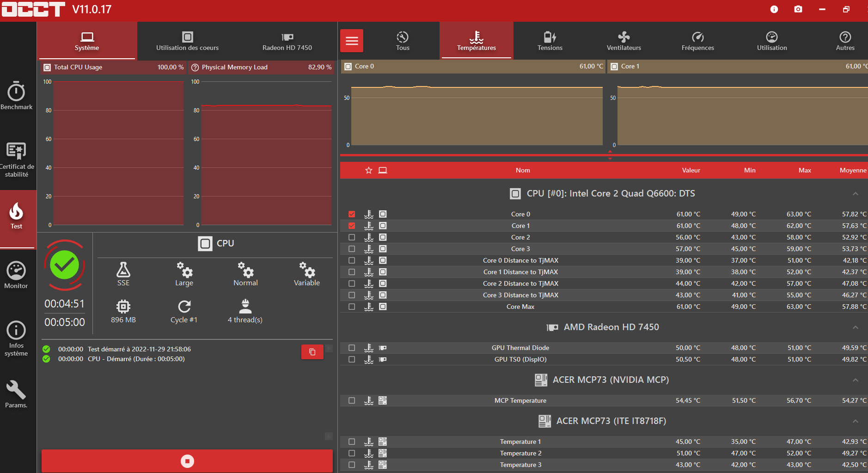The image size is (868, 473).
Task: Click the graph panel splitter handle
Action: click(x=610, y=155)
